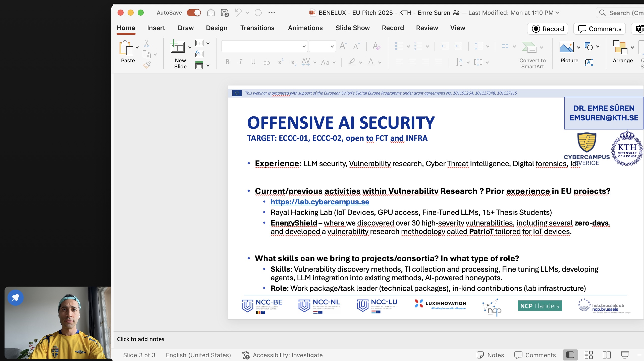The height and width of the screenshot is (361, 644).
Task: Open the font size dropdown
Action: [x=332, y=47]
